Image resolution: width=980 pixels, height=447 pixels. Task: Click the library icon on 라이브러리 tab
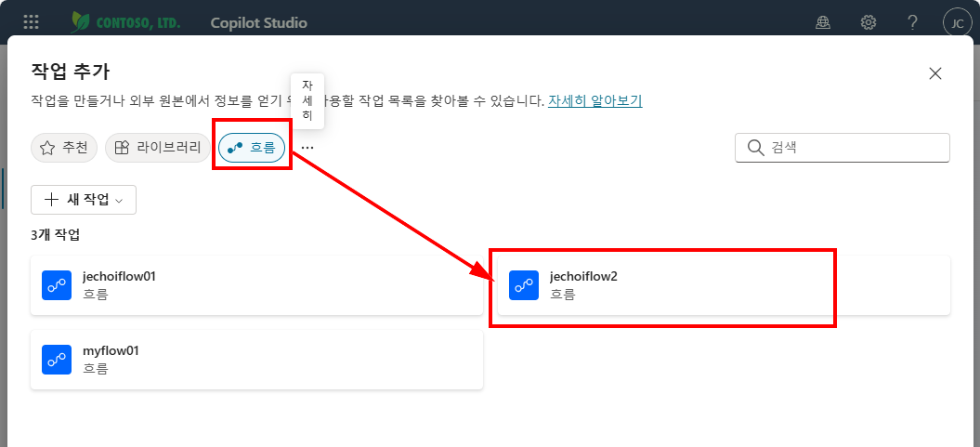[x=122, y=148]
